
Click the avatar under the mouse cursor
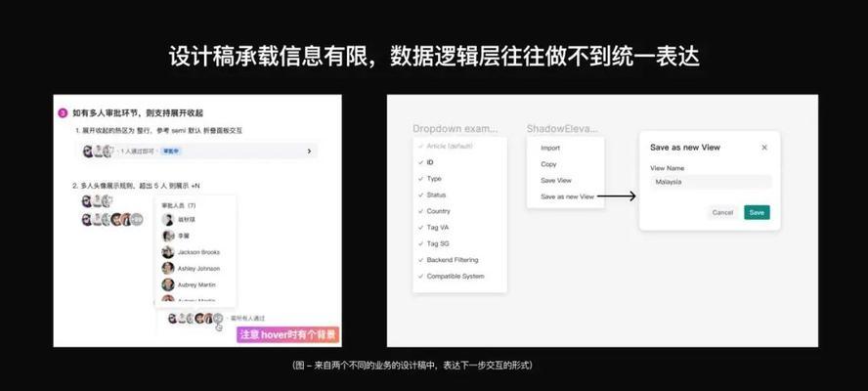click(x=218, y=319)
